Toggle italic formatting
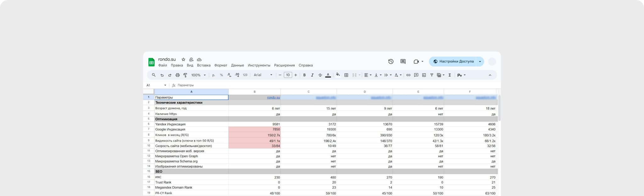The image size is (644, 196). click(x=312, y=75)
